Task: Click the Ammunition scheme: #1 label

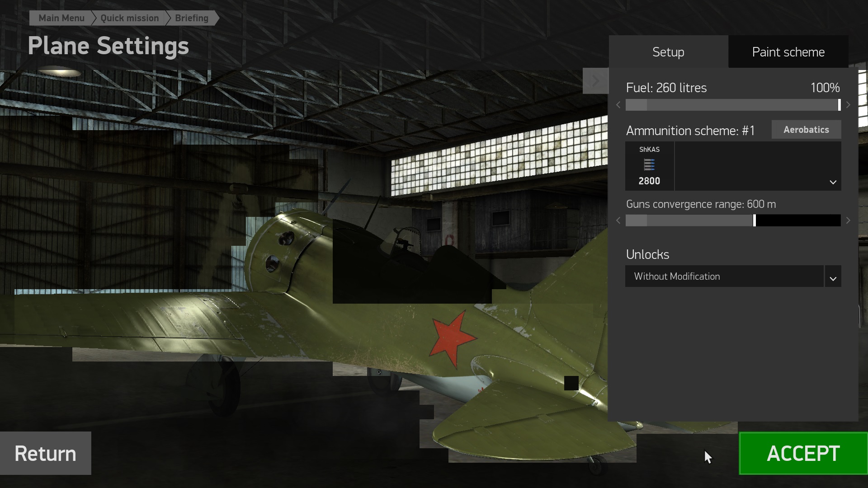Action: 690,131
